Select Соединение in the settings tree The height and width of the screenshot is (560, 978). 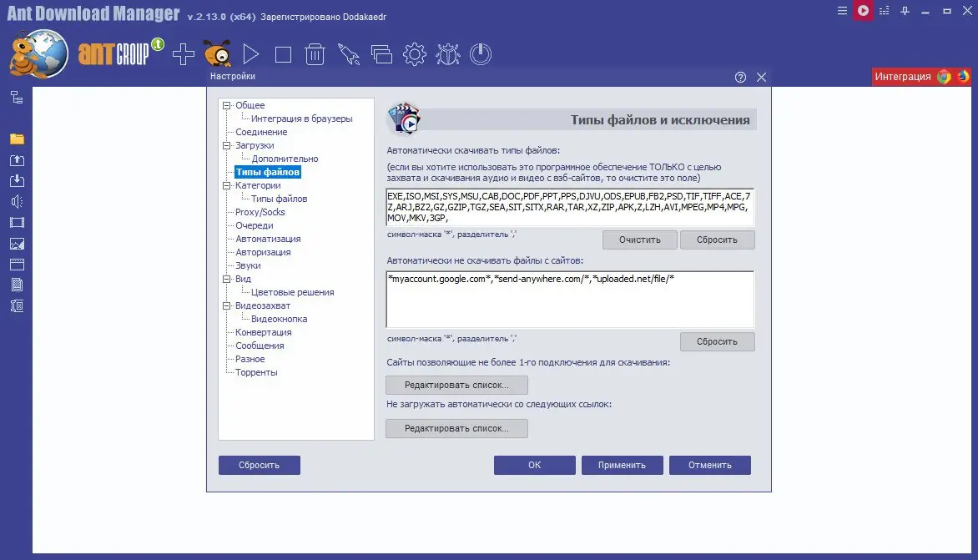coord(261,132)
